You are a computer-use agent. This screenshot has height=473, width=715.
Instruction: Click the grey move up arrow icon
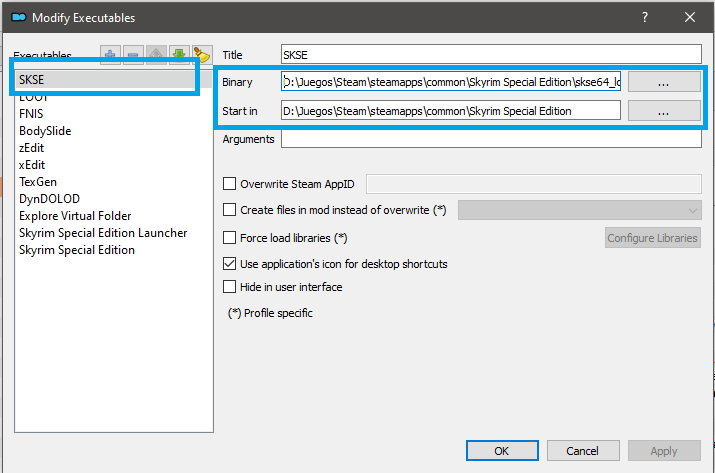point(156,54)
